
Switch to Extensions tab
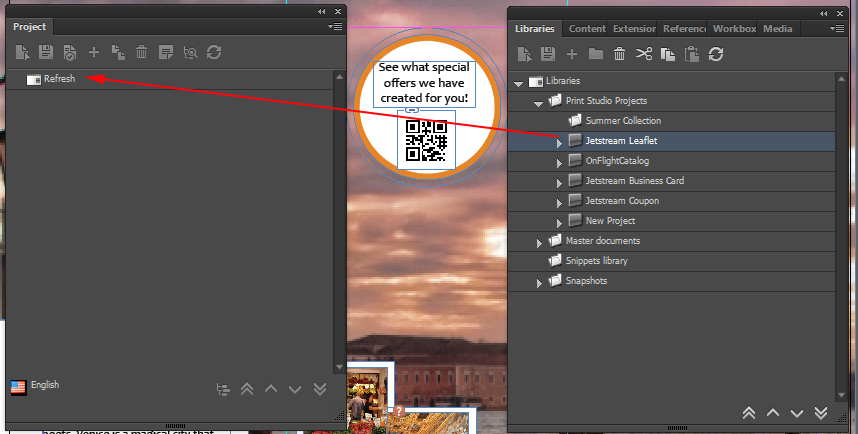(x=634, y=29)
